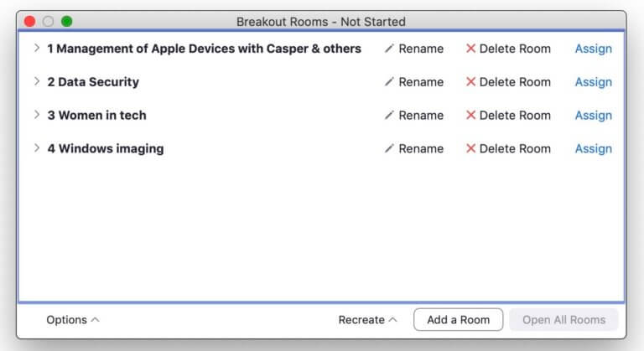Rename the Data Security room

click(414, 82)
